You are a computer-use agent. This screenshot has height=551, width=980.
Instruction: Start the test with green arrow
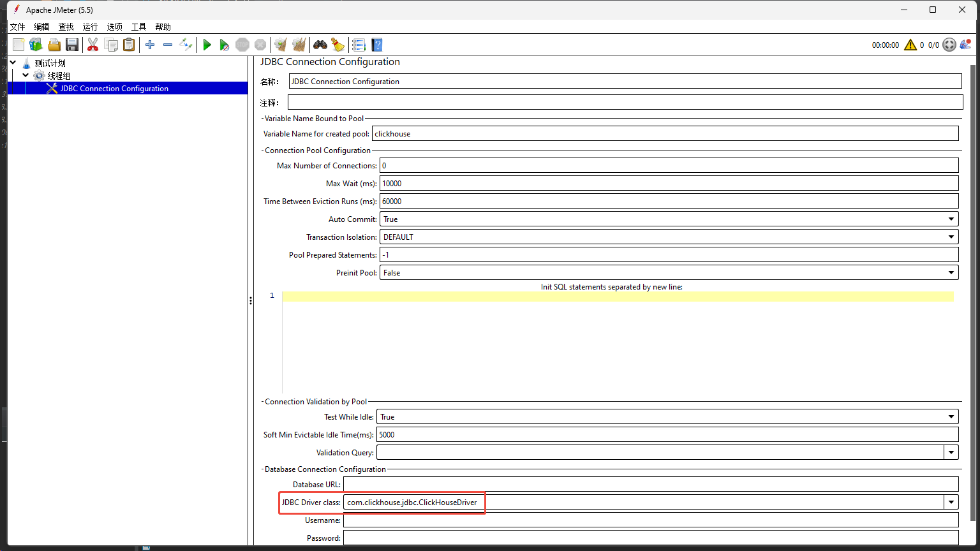(207, 45)
